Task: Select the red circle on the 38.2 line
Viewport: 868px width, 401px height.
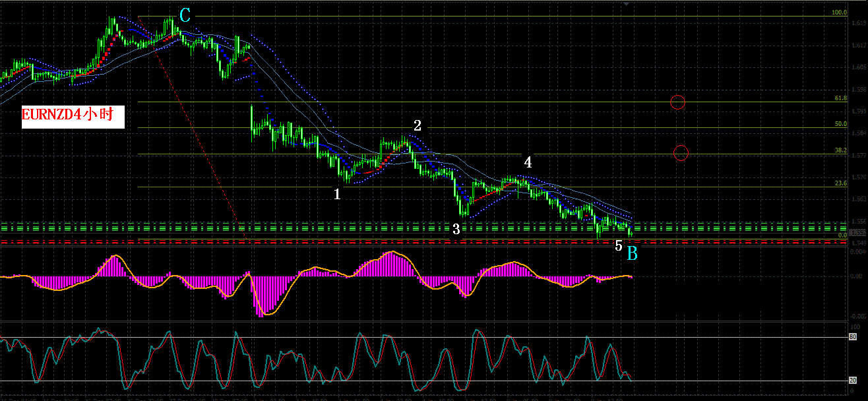Action: (681, 153)
